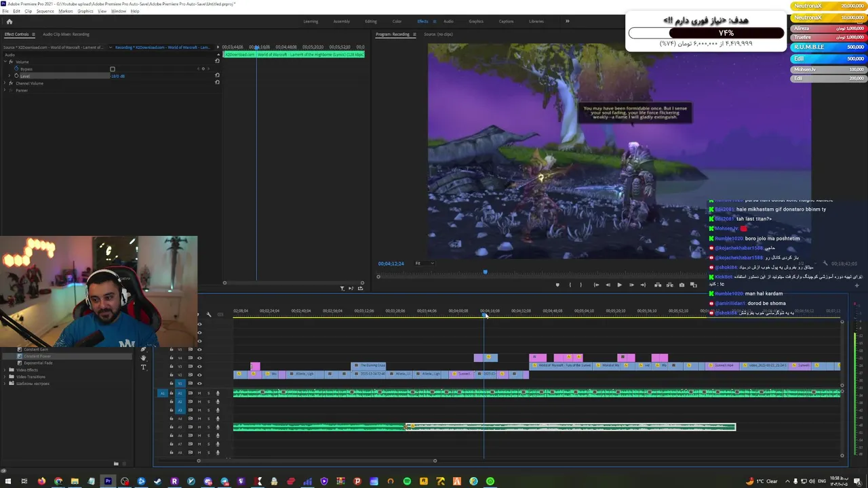Click the filter icon below Effect Controls timeline
Viewport: 868px width, 488px height.
pyautogui.click(x=342, y=288)
